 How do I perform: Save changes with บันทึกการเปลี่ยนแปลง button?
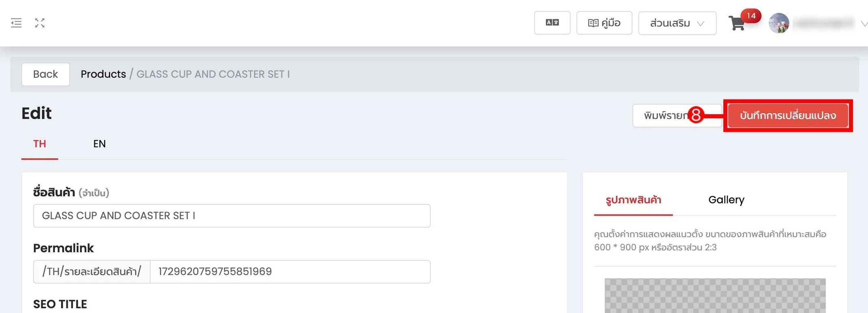(x=788, y=116)
